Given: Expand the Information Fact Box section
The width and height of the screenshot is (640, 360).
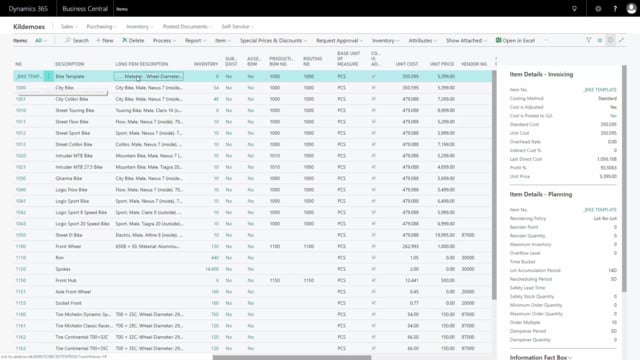Looking at the screenshot, I should (x=540, y=357).
